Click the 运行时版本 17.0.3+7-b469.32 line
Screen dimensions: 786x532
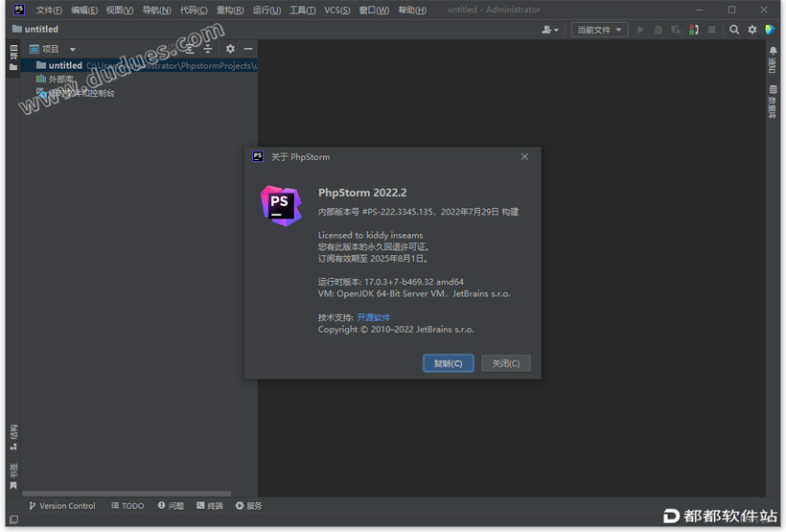point(390,282)
